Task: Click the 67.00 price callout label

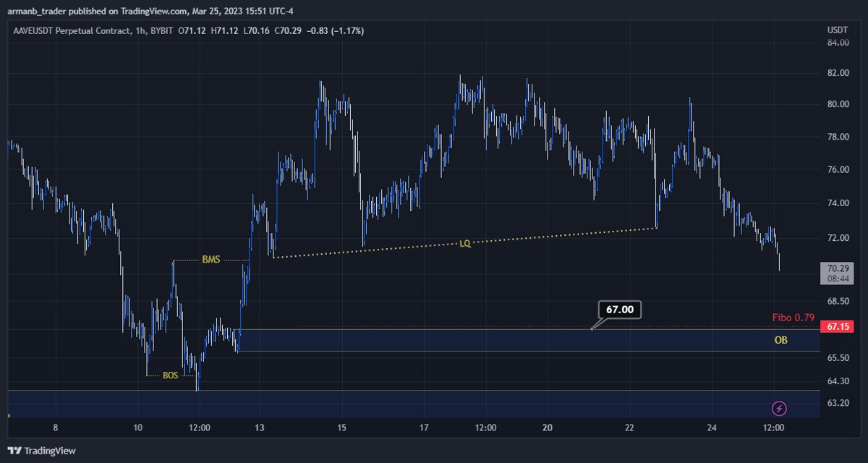Action: (619, 310)
